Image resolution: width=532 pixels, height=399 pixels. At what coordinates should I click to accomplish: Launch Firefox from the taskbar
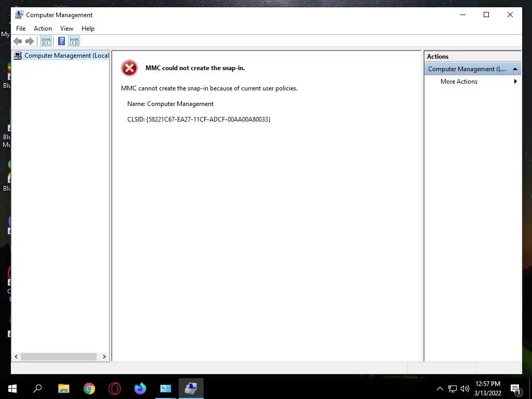point(140,389)
